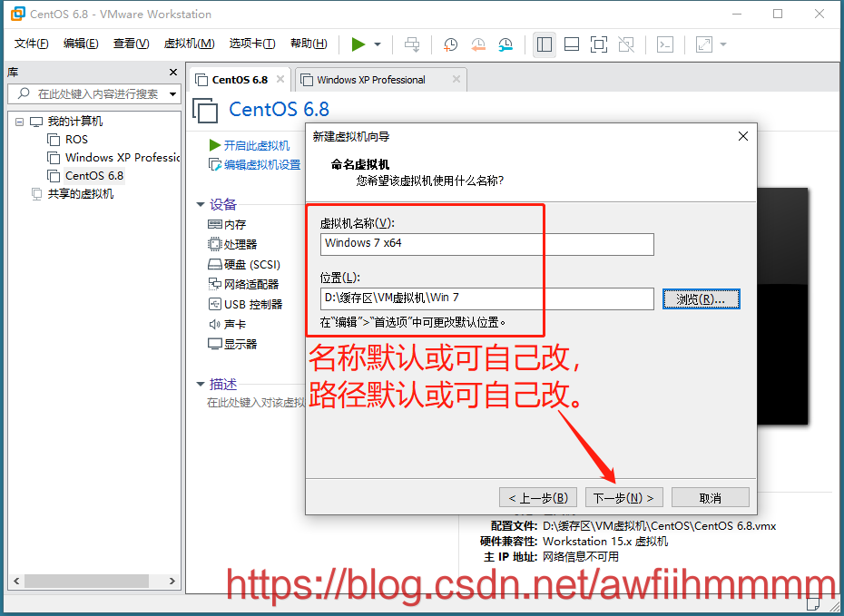This screenshot has height=616, width=844.
Task: Click the take snapshot clock icon
Action: 450,44
